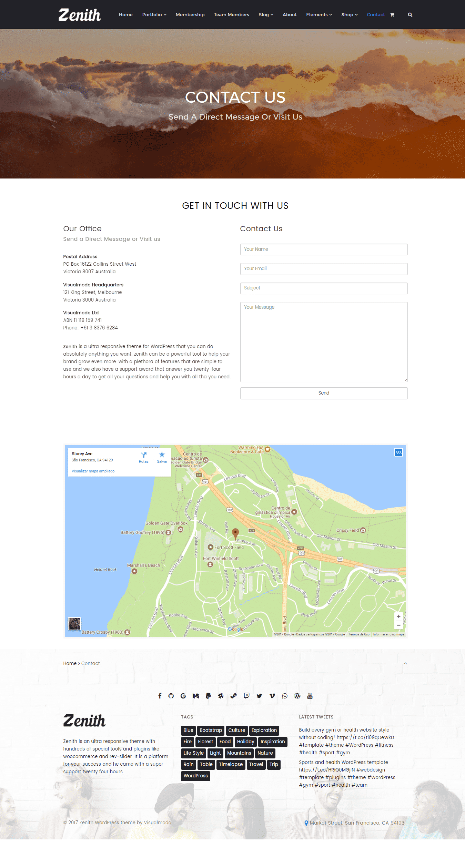Open the PayPal social icon
The height and width of the screenshot is (868, 465).
pos(208,696)
